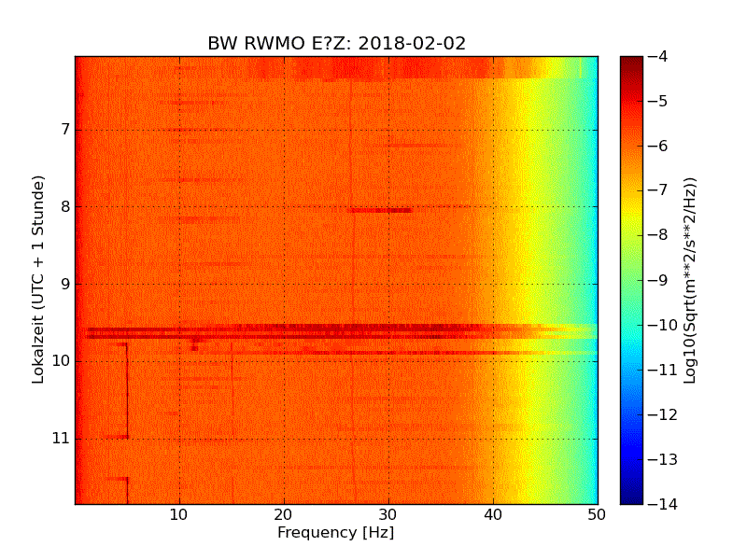Click the colorbar tick label −6
747x560 pixels.
pyautogui.click(x=658, y=146)
